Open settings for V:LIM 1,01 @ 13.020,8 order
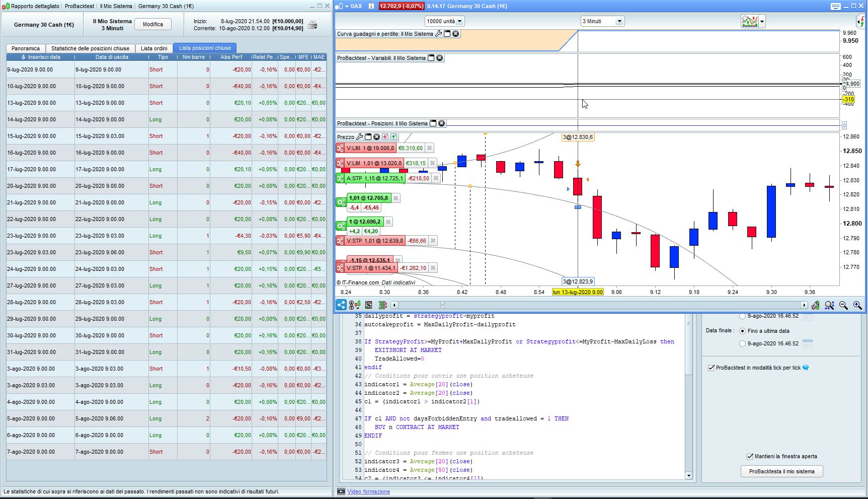 [340, 163]
